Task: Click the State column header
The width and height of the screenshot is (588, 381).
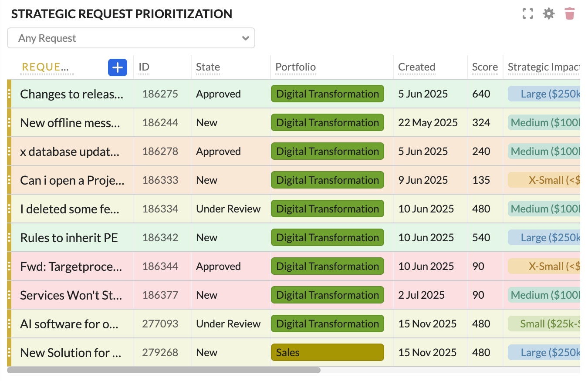Action: point(208,67)
